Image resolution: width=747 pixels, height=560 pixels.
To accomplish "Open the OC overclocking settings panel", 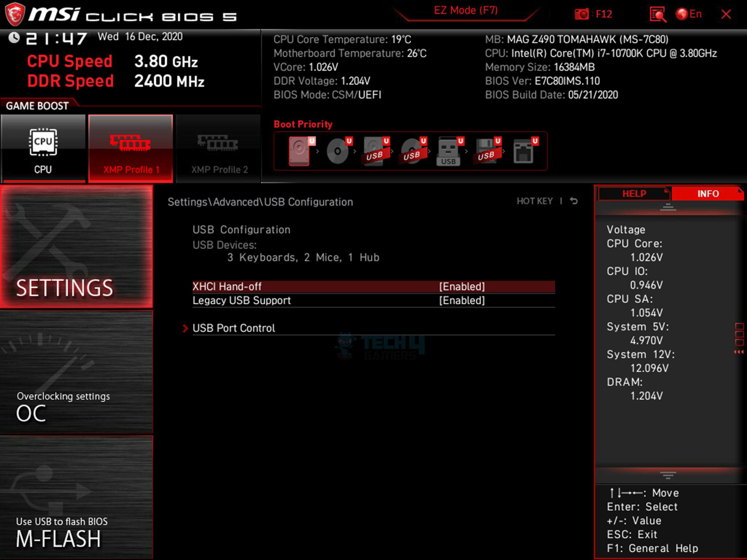I will 77,372.
